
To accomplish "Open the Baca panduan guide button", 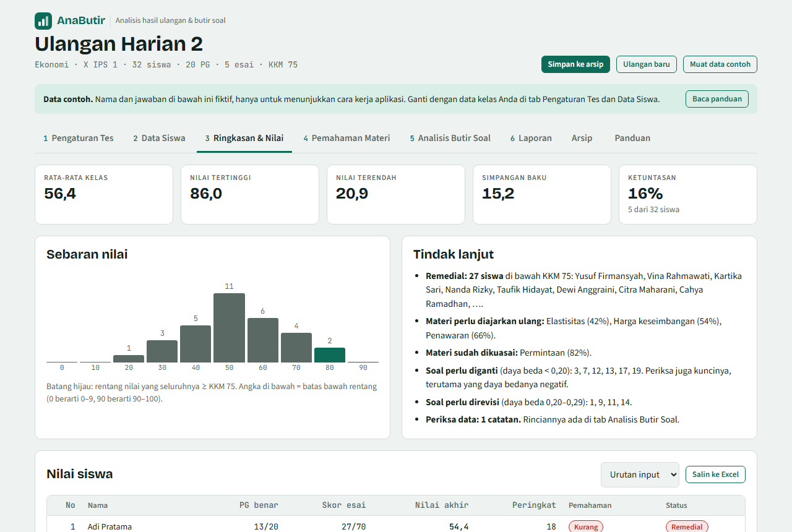I will [717, 99].
